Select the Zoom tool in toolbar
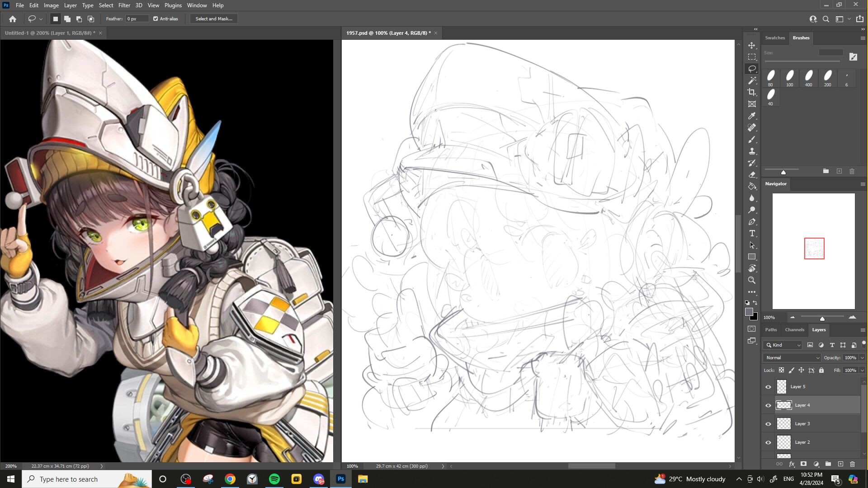This screenshot has height=488, width=868. [752, 280]
